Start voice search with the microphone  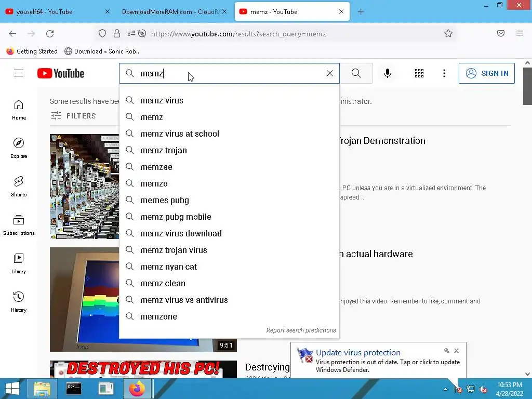coord(388,73)
